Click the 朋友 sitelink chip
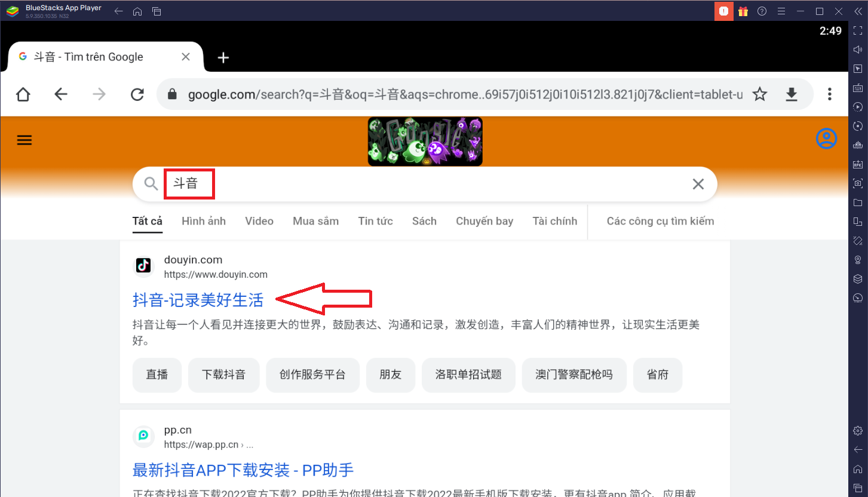Screen dimensions: 868x497 click(391, 375)
